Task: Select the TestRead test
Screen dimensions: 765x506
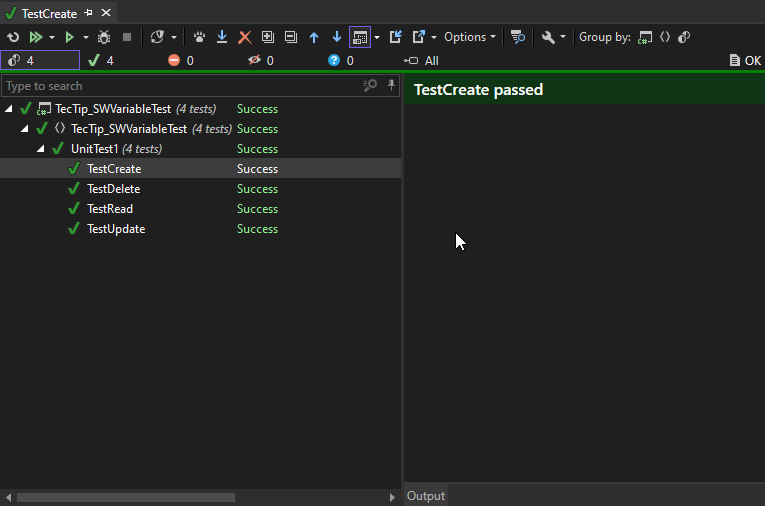Action: click(201, 209)
